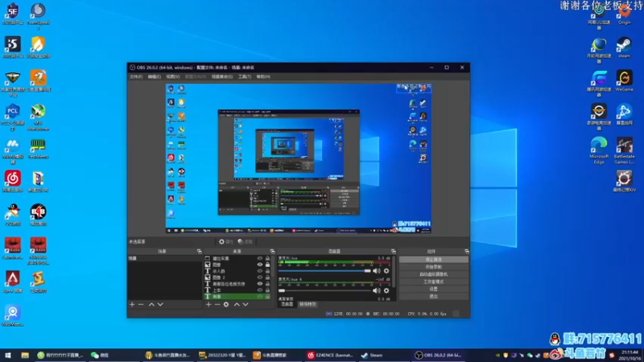Open the 场景集合(S) menu in OBS
644x362 pixels.
[222, 76]
